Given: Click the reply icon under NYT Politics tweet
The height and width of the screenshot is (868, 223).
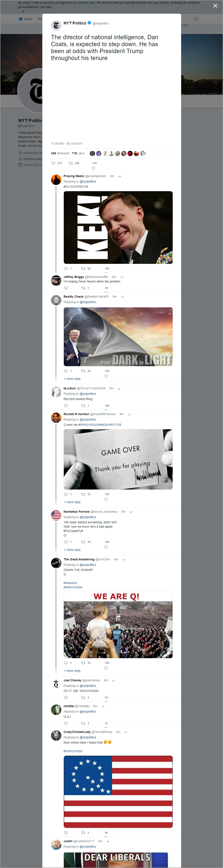Looking at the screenshot, I should pos(53,163).
